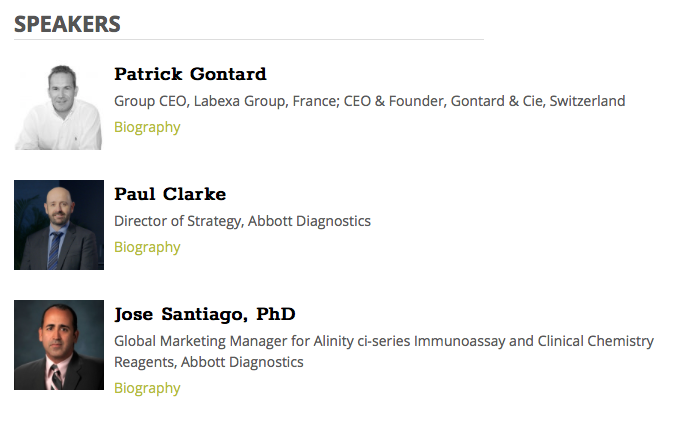Click "Reagents, Abbott Diagnostics" under Jose Santiago
This screenshot has height=422, width=700.
(209, 362)
